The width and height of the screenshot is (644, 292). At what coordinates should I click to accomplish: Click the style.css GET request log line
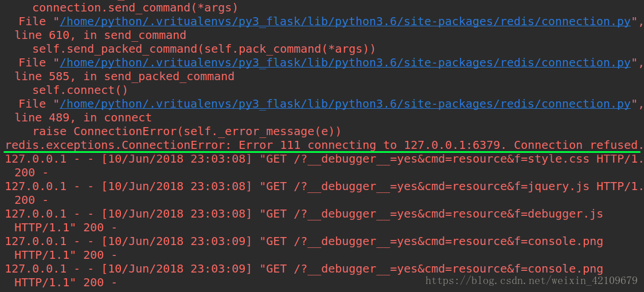coord(323,166)
